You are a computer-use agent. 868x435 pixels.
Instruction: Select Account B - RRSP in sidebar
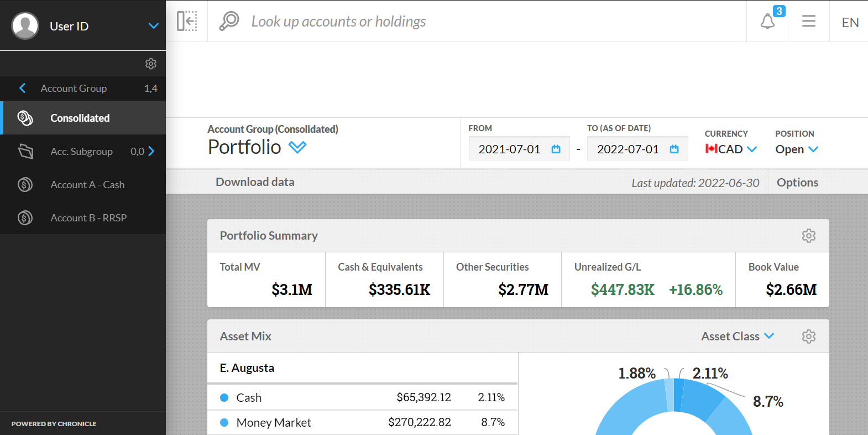tap(88, 218)
